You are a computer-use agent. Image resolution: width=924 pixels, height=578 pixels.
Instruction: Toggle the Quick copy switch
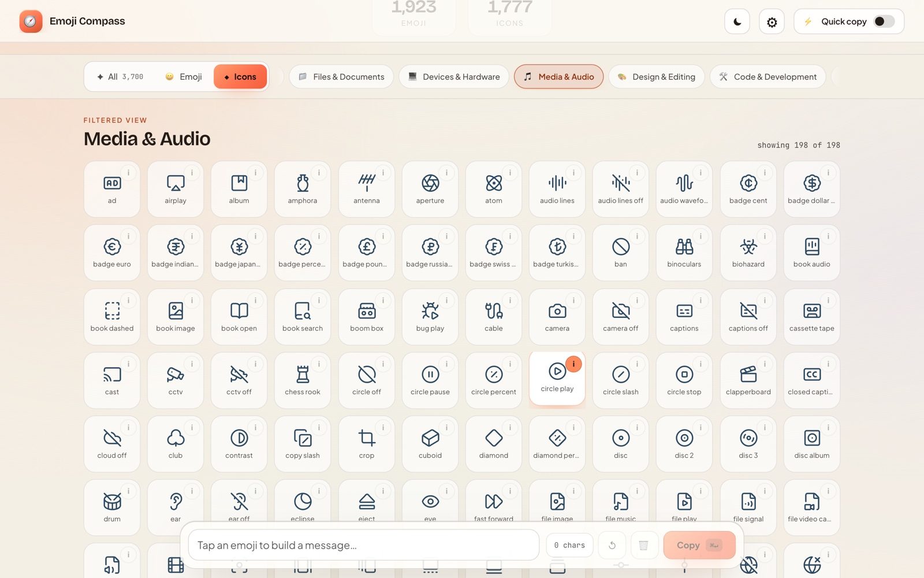pyautogui.click(x=884, y=21)
